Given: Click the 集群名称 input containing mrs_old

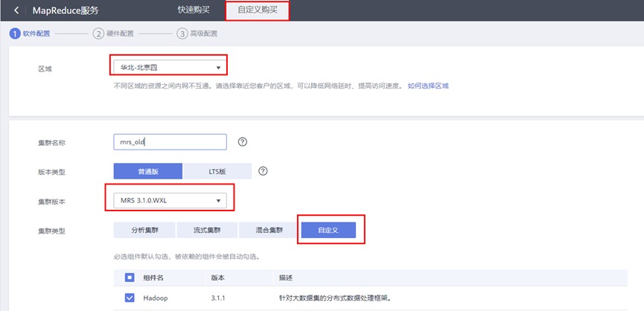Looking at the screenshot, I should pyautogui.click(x=170, y=142).
